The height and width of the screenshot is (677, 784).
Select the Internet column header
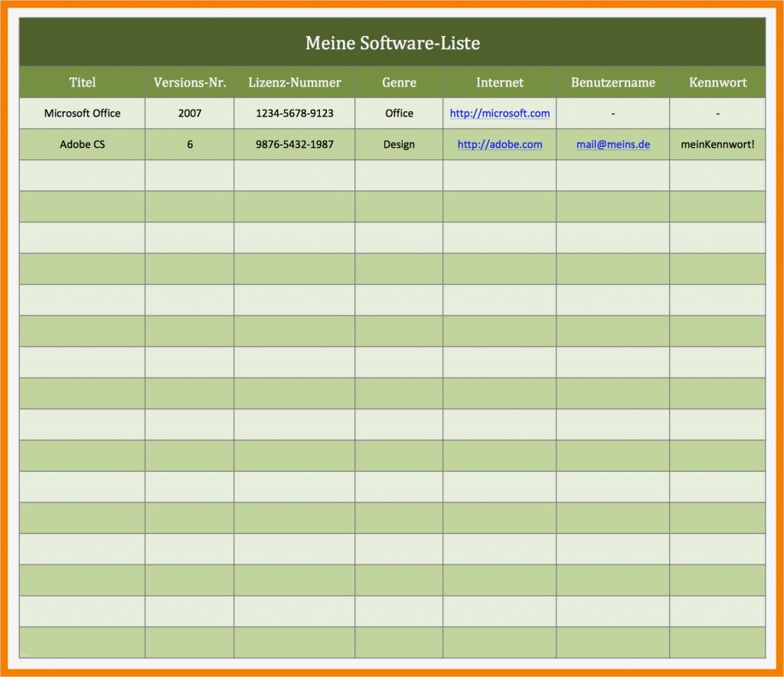(499, 82)
